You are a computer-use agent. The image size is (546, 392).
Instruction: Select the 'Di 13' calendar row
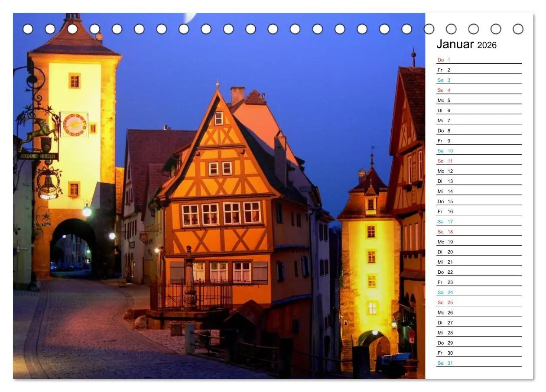479,181
